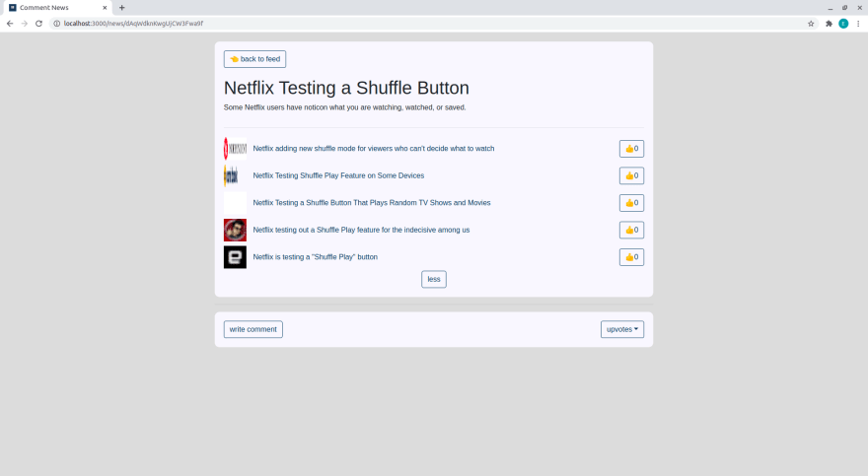Open 'Netflix adding new shuffle mode for viewers' link

click(x=374, y=149)
